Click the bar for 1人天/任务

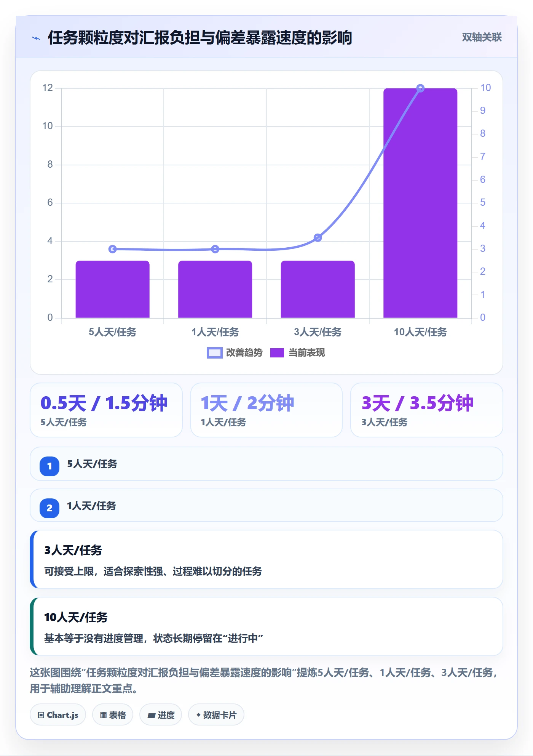click(x=215, y=289)
